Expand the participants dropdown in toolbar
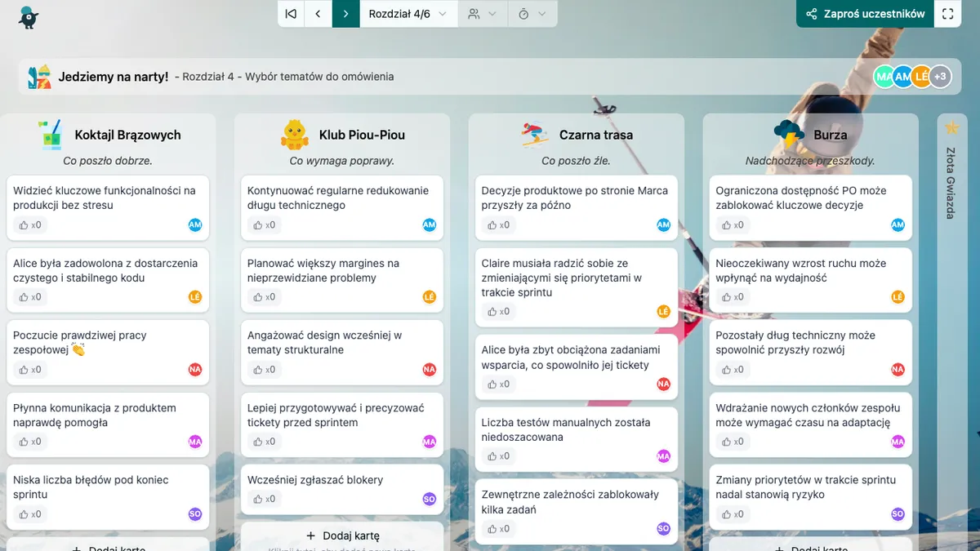 click(482, 14)
